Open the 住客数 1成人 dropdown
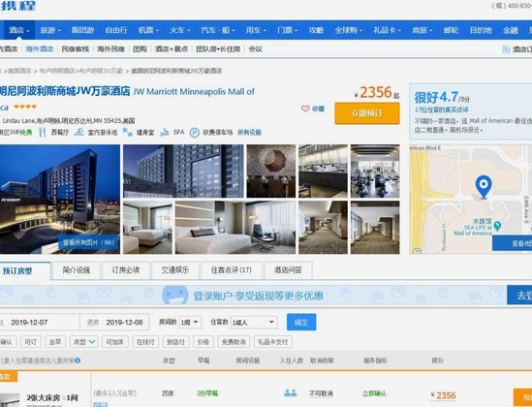This screenshot has width=532, height=407. [x=254, y=322]
